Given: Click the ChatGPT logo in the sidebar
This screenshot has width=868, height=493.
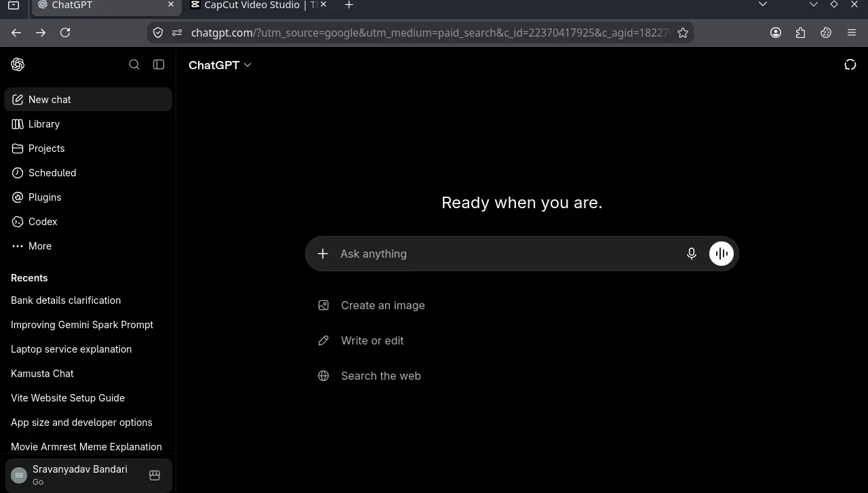Looking at the screenshot, I should click(x=18, y=64).
